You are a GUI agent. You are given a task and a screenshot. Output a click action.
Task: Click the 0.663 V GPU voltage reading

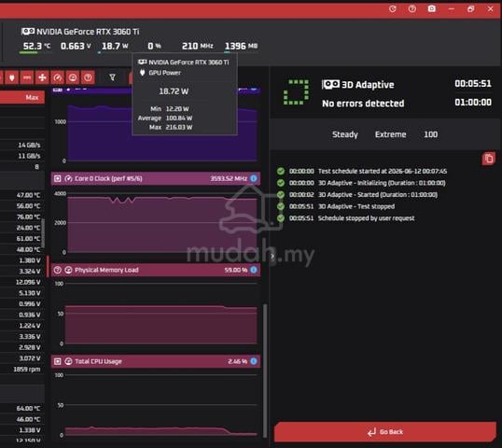click(x=76, y=46)
